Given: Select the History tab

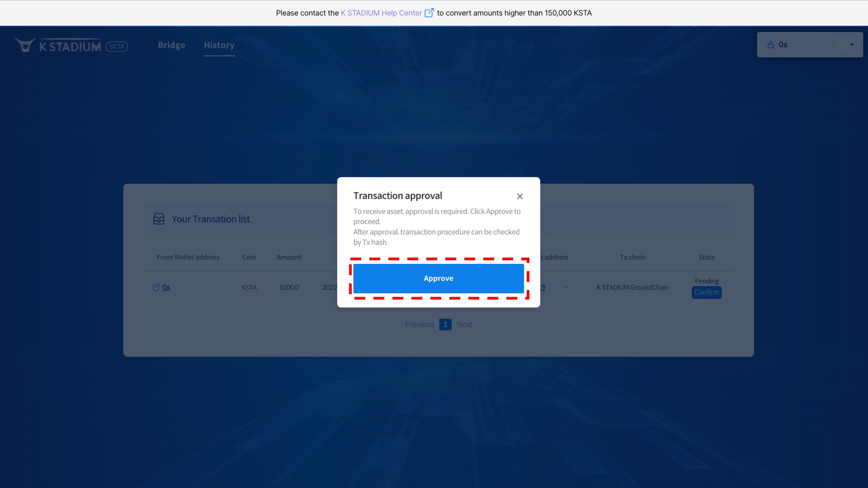Looking at the screenshot, I should [x=219, y=45].
